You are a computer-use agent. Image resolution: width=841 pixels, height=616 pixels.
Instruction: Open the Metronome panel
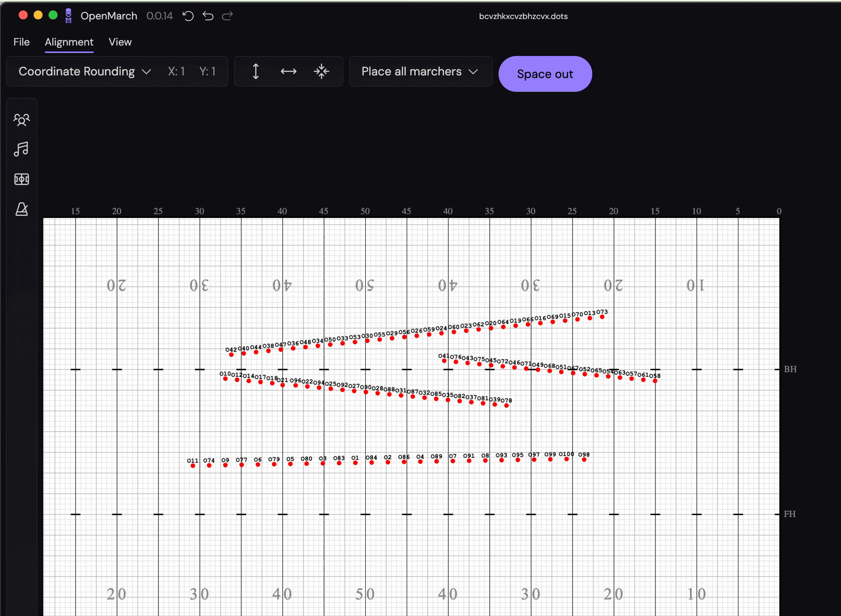(22, 209)
